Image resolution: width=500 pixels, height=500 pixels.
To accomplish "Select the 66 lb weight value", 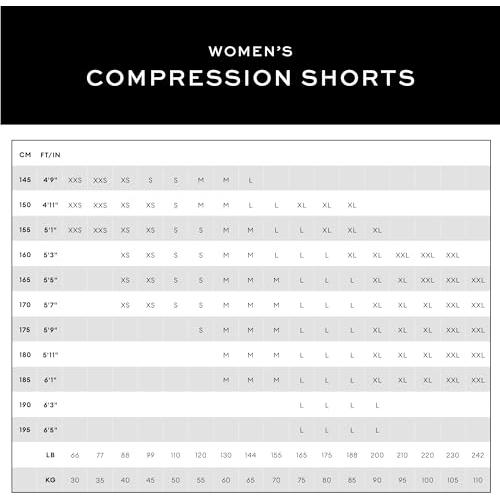I will click(75, 455).
